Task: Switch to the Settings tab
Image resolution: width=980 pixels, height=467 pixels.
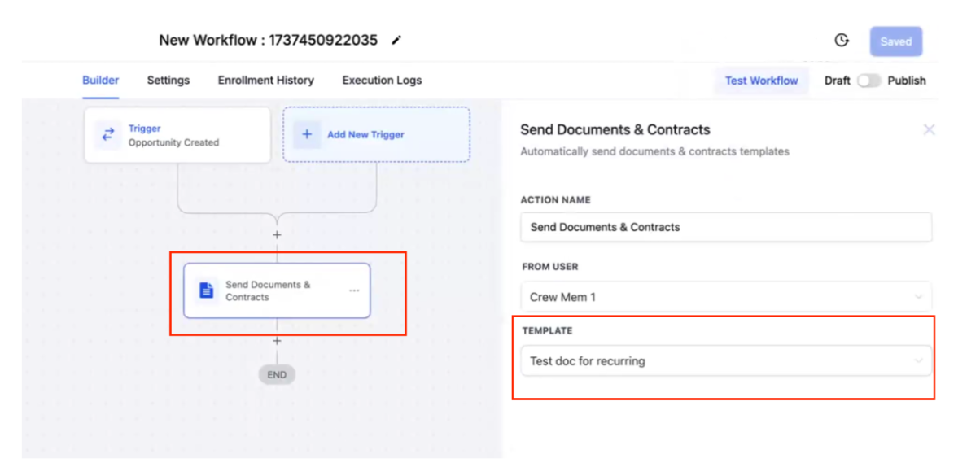Action: click(x=168, y=81)
